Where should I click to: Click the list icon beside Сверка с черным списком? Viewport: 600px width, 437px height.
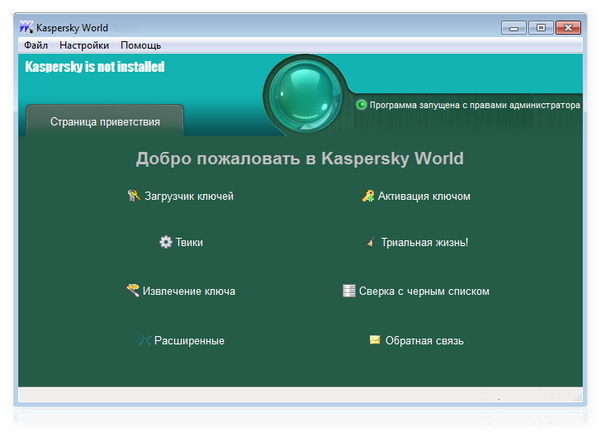coord(349,291)
